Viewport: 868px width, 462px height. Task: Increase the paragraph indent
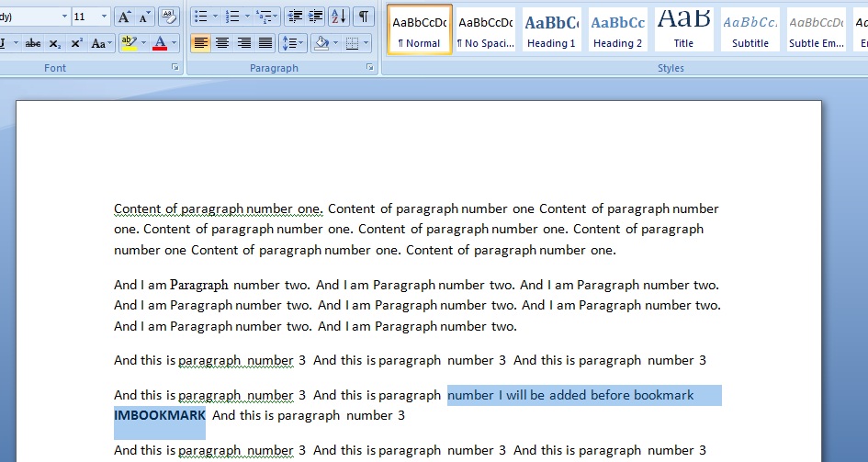(314, 17)
